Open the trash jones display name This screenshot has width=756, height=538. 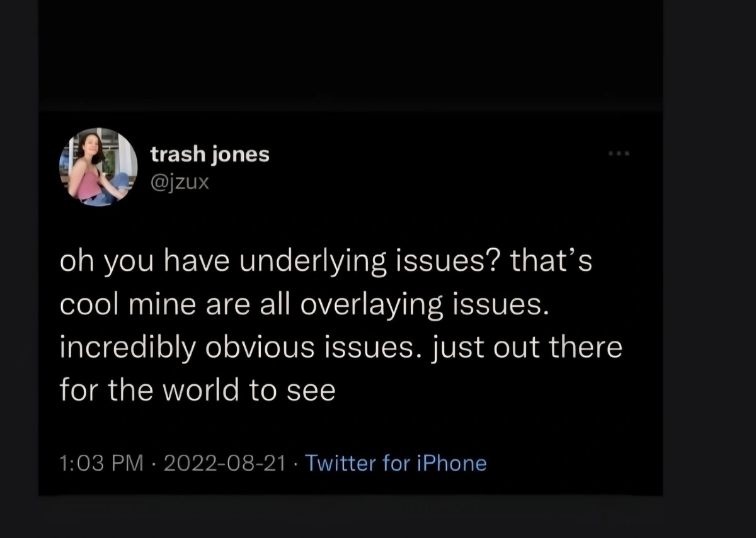coord(210,154)
